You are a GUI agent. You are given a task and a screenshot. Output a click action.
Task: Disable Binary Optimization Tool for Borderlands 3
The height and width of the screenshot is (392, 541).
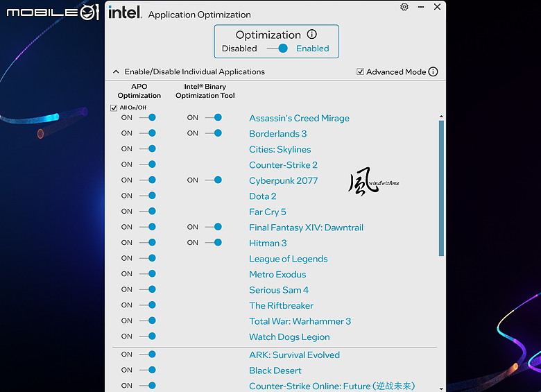pyautogui.click(x=214, y=133)
